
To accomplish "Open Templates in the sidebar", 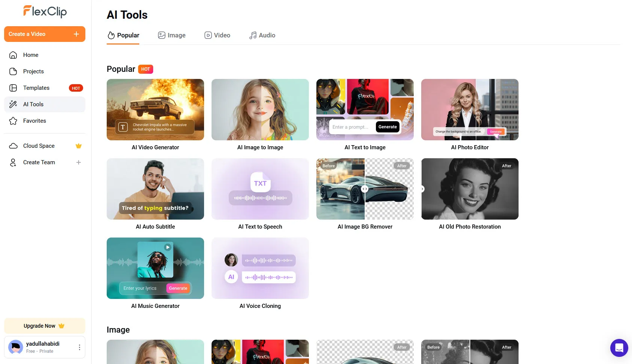I will coord(36,88).
